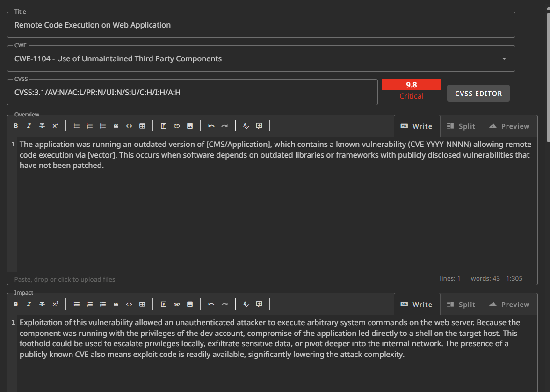Apply italic formatting in Overview editor
The image size is (550, 392).
(x=29, y=126)
